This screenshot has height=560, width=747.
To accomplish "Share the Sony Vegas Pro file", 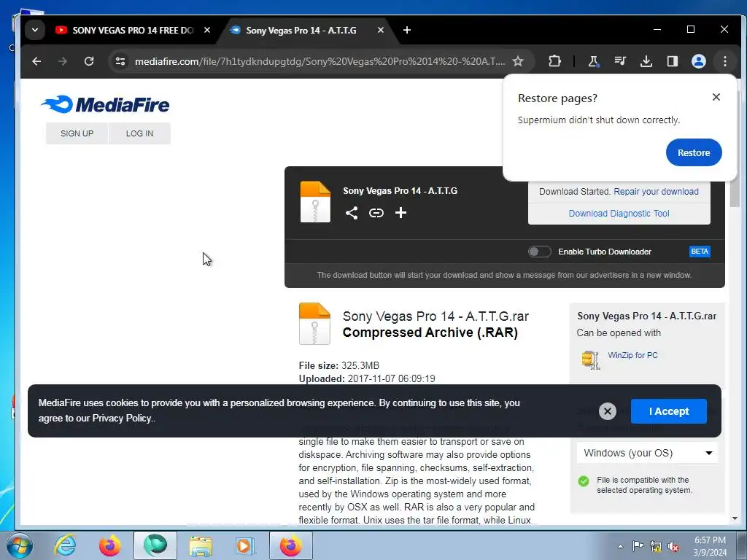I will (352, 213).
